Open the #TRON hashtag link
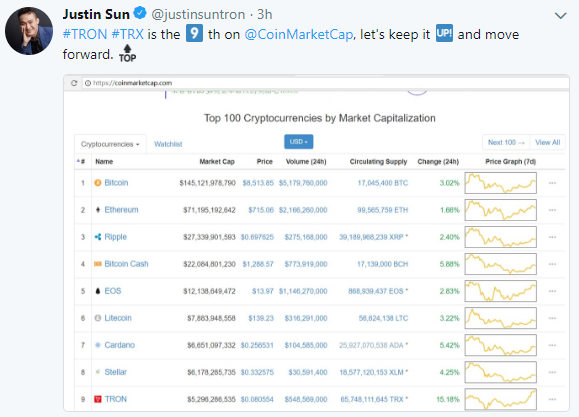The height and width of the screenshot is (417, 579). tap(85, 34)
